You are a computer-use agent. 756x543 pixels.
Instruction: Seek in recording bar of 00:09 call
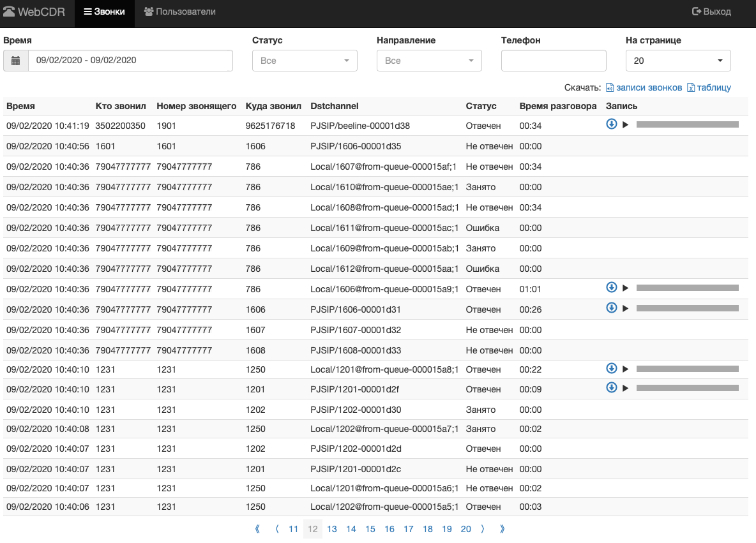click(687, 388)
